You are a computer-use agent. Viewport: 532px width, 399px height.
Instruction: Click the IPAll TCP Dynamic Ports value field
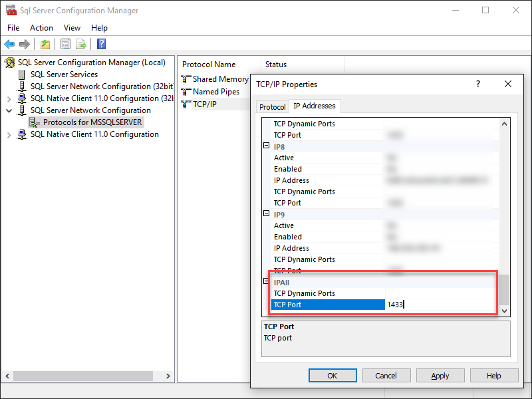click(x=440, y=293)
